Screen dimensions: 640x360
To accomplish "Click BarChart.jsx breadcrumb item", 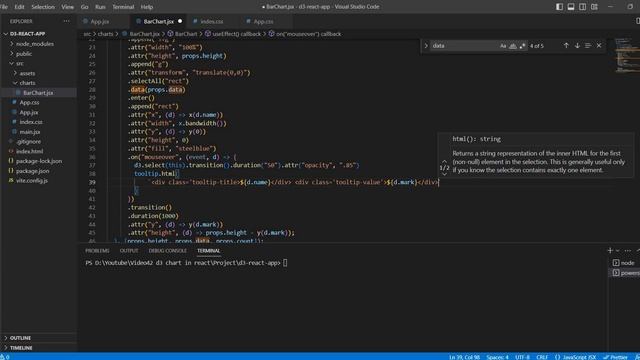I will click(141, 34).
